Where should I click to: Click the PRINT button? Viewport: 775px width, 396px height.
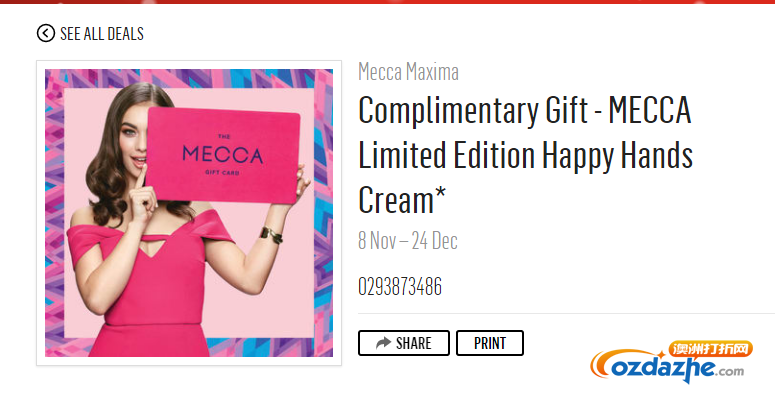point(490,343)
